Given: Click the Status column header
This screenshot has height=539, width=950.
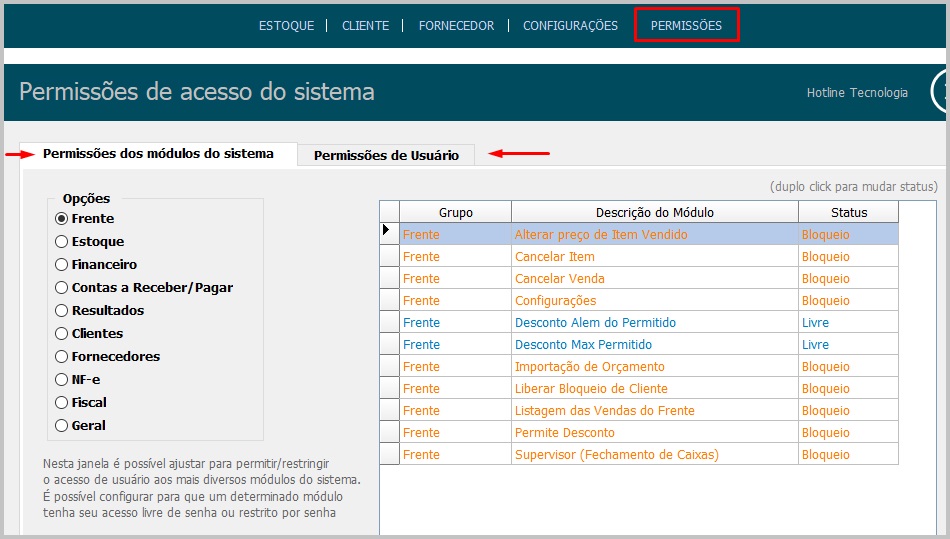Looking at the screenshot, I should click(849, 212).
